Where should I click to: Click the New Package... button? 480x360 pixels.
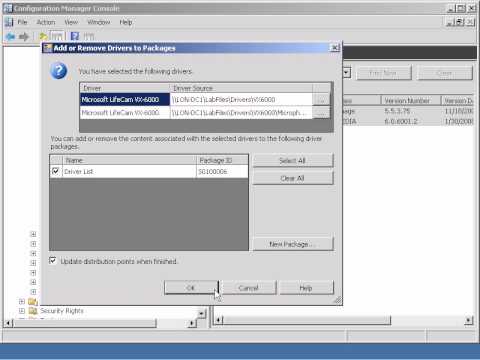(x=293, y=244)
